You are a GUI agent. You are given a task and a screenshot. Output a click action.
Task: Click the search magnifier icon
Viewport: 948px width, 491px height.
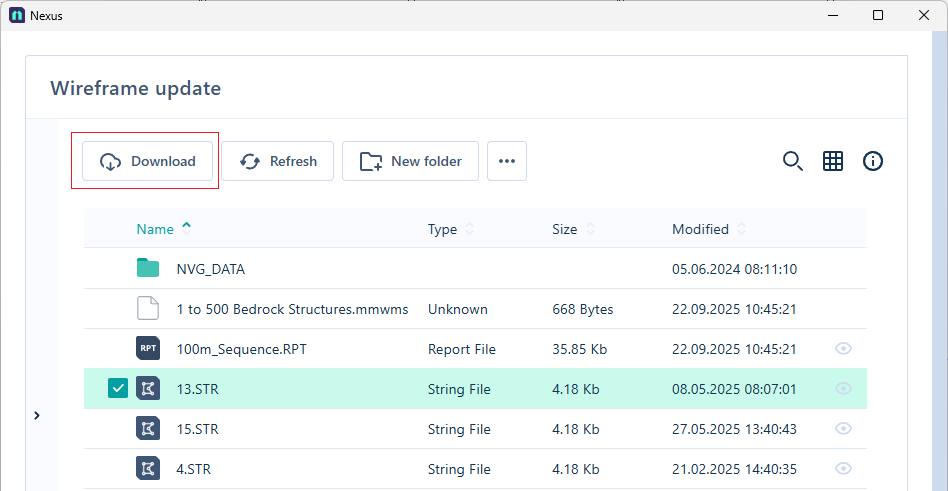click(x=792, y=161)
